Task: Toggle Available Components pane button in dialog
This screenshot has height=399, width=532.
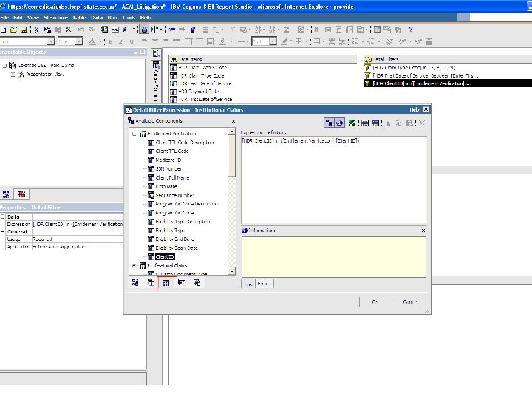Action: pyautogui.click(x=328, y=123)
